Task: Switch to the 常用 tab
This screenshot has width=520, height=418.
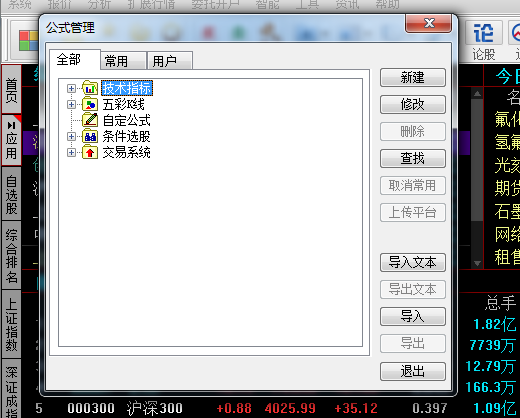Action: coord(123,61)
